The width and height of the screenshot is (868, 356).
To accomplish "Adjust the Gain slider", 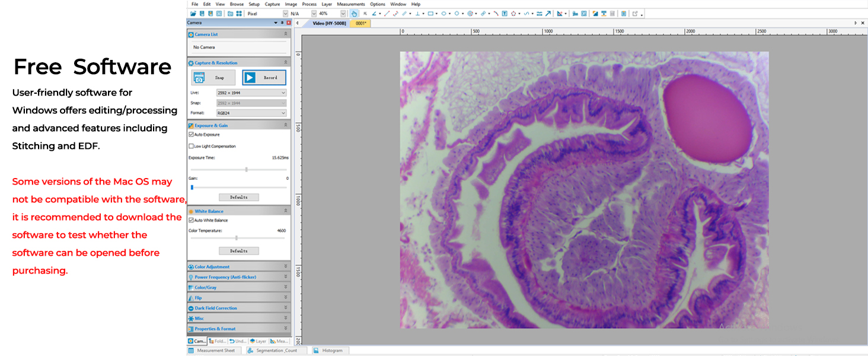I will pyautogui.click(x=192, y=186).
